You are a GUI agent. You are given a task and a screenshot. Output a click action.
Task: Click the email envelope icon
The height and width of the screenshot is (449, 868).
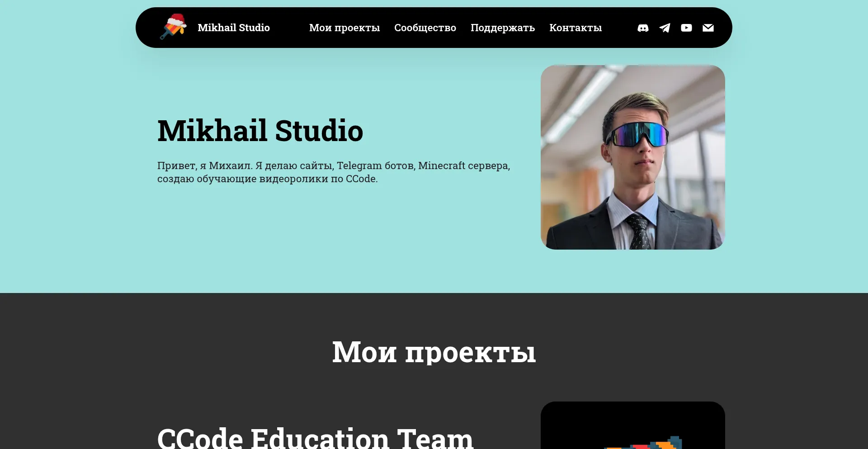[708, 28]
